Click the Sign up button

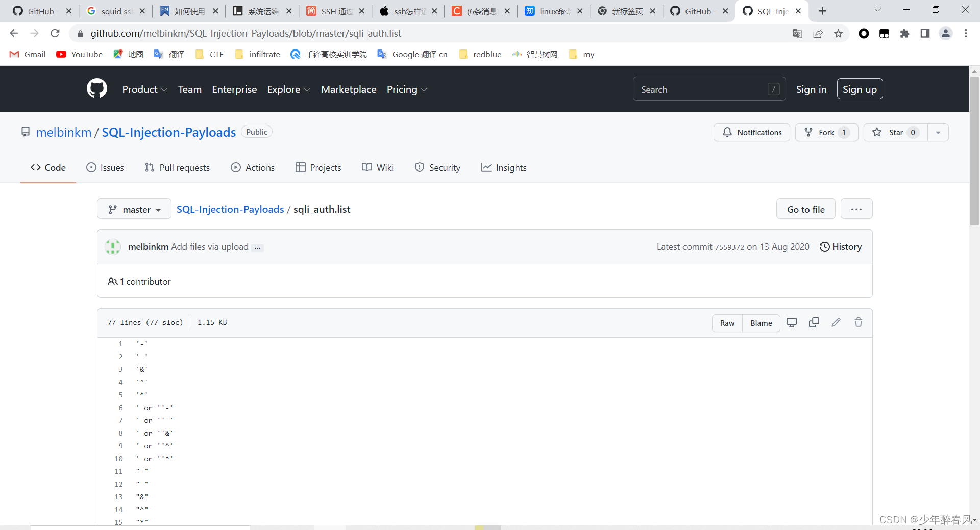(860, 89)
